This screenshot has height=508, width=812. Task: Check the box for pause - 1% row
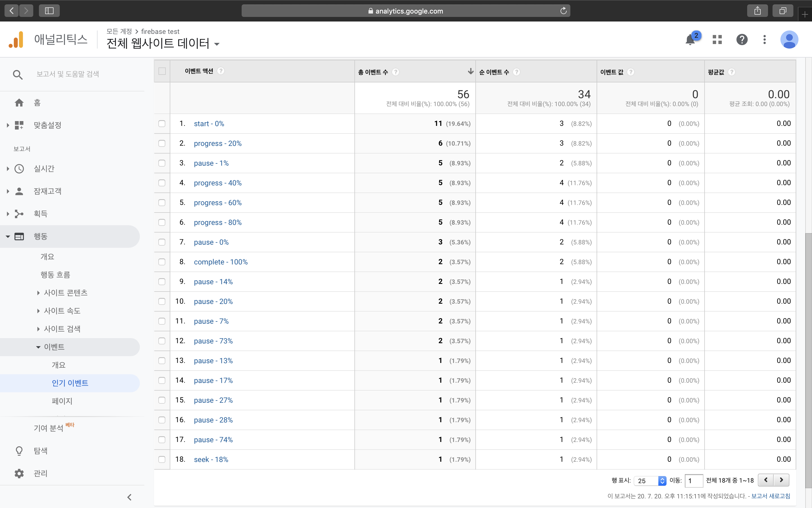[x=162, y=163]
